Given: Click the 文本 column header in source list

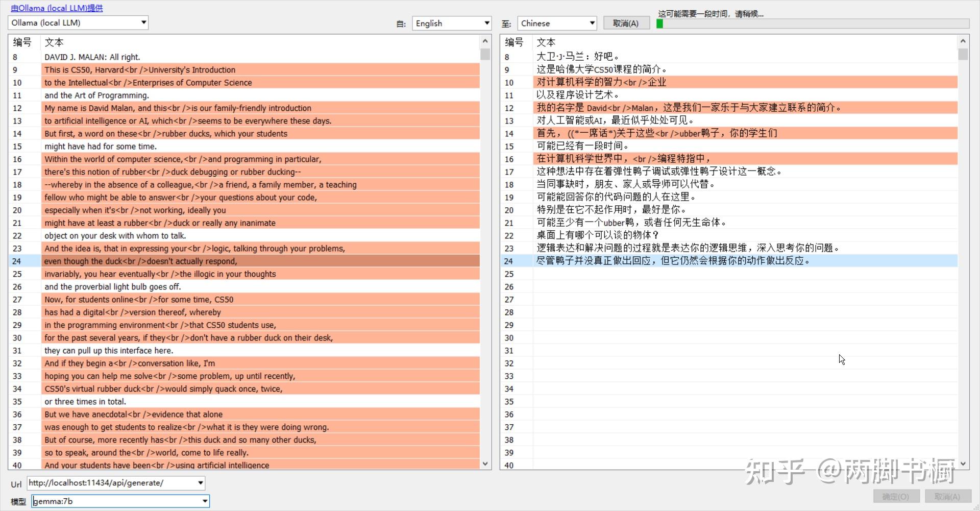Looking at the screenshot, I should coord(54,42).
